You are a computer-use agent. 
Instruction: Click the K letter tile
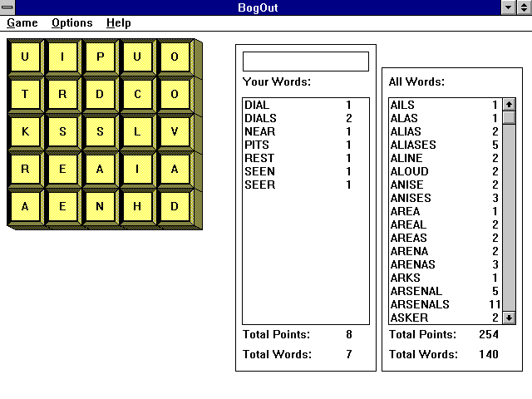25,131
